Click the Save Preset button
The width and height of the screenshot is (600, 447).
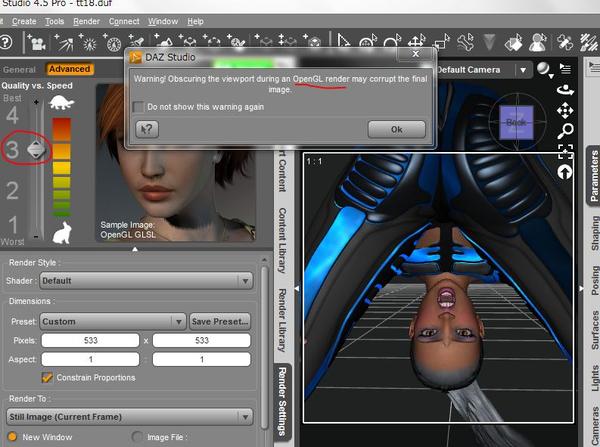[220, 321]
